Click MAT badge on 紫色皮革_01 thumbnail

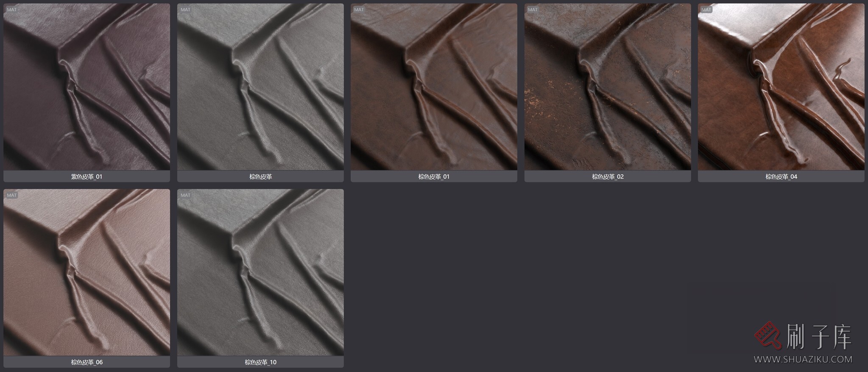12,10
